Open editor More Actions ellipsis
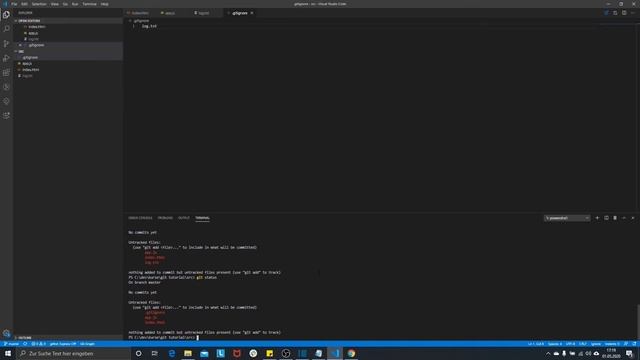Screen dimensions: 640x360 pyautogui.click(x=633, y=13)
